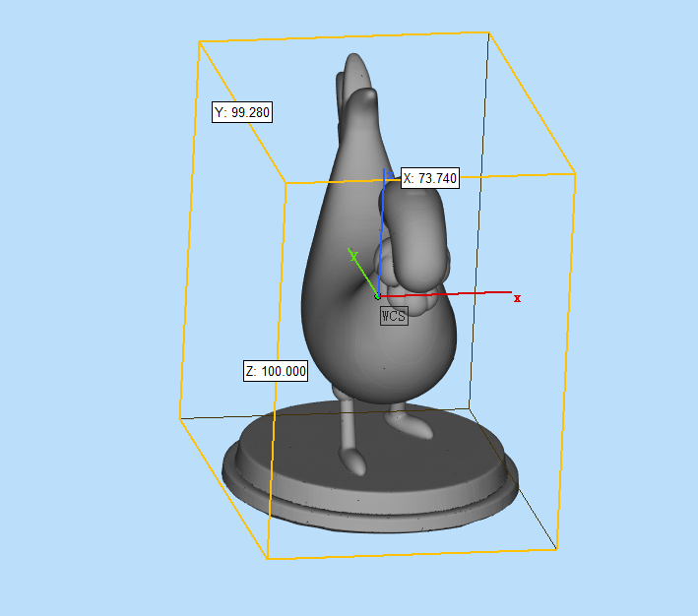This screenshot has width=698, height=616.
Task: Click the green Y axis label
Action: coord(353,256)
